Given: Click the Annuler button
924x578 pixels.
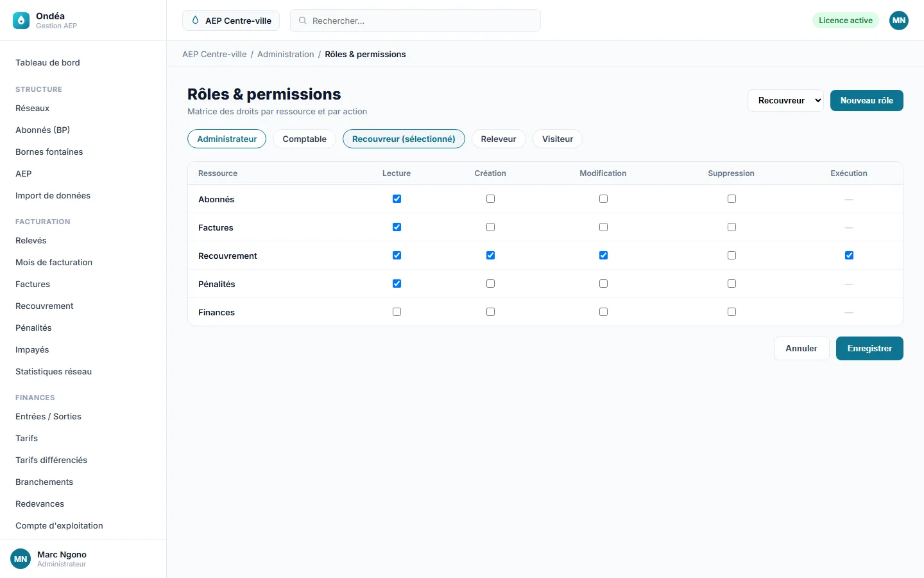Looking at the screenshot, I should [x=801, y=348].
